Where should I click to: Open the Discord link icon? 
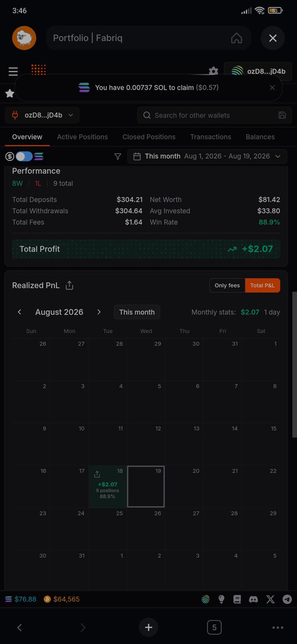pyautogui.click(x=254, y=599)
